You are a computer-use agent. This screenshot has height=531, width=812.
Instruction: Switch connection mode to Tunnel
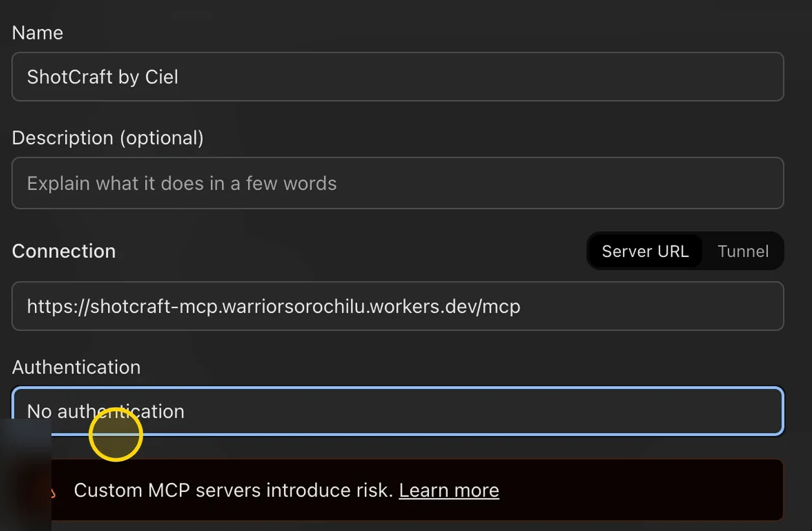tap(743, 251)
